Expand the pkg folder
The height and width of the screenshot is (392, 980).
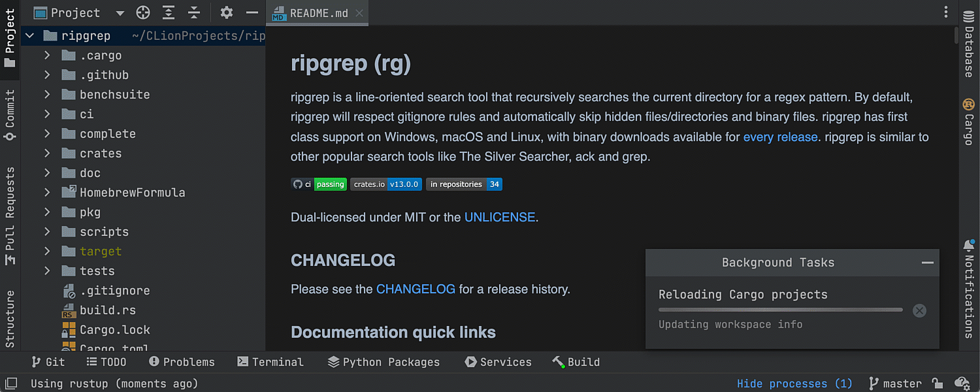click(x=47, y=212)
